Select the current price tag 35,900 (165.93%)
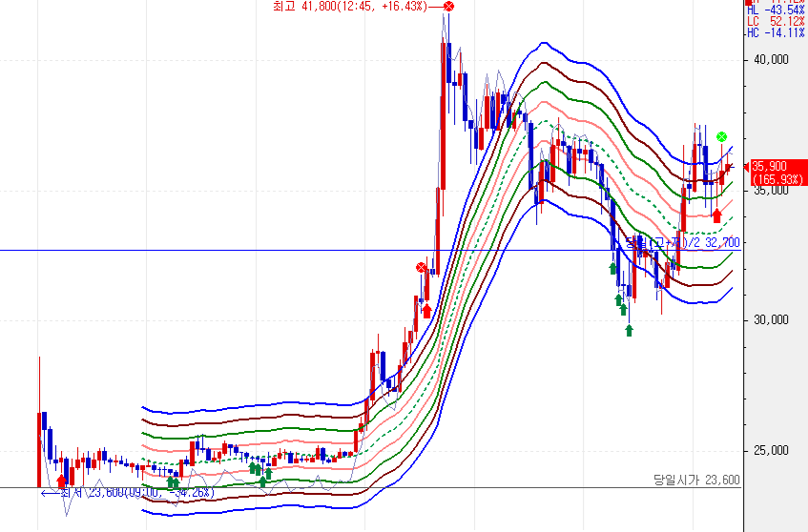 [778, 173]
